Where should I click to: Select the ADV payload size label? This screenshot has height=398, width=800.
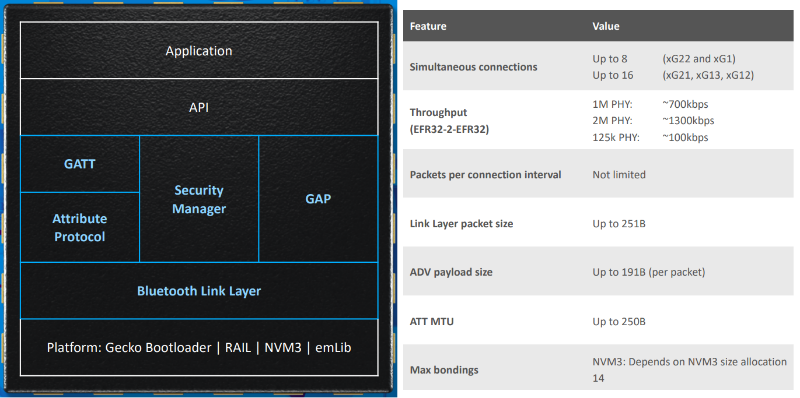(451, 272)
